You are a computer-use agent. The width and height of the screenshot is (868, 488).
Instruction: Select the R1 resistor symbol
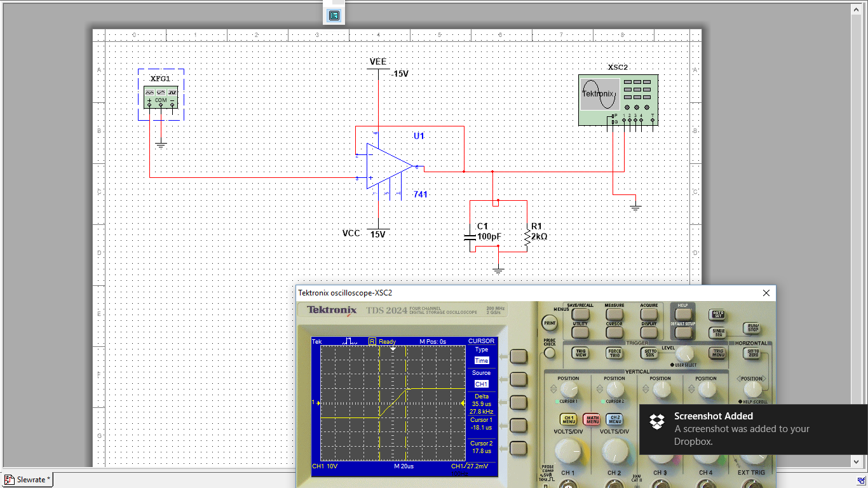point(527,236)
